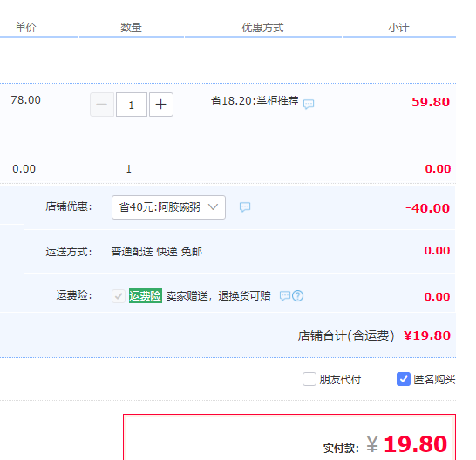This screenshot has height=460, width=476.
Task: Click the 普通配送 快递 免邮 shipping text
Action: (157, 252)
